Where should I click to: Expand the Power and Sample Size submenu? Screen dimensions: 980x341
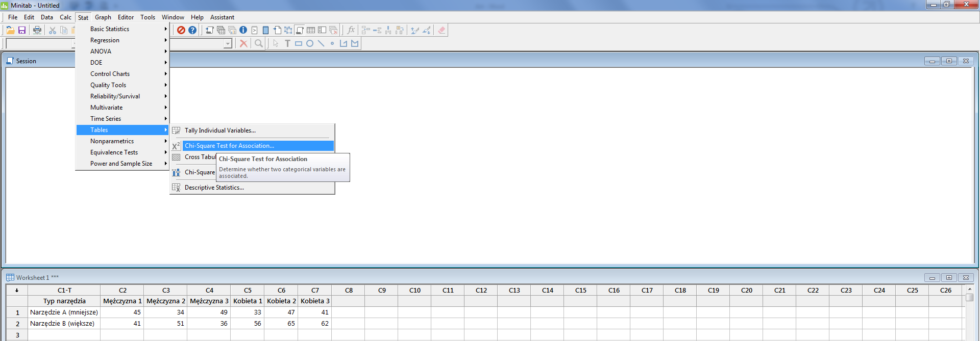[122, 164]
